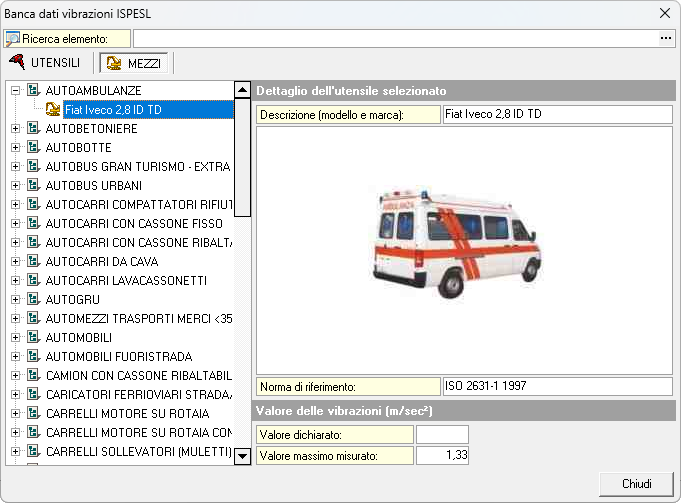Expand the AUTOBOTTE tree node
Screen dimensions: 681x503
pyautogui.click(x=15, y=148)
